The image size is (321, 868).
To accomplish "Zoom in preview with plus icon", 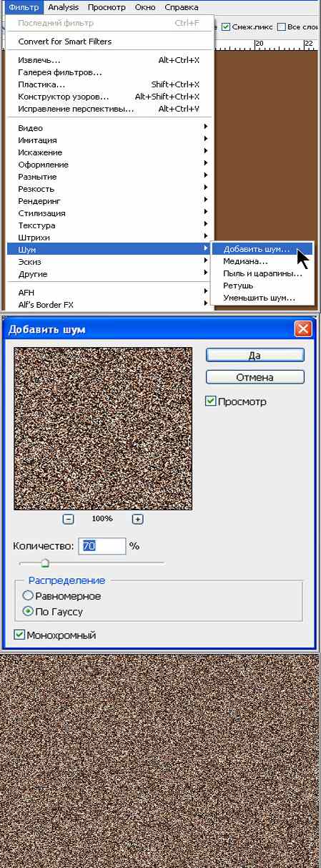I will pyautogui.click(x=138, y=520).
